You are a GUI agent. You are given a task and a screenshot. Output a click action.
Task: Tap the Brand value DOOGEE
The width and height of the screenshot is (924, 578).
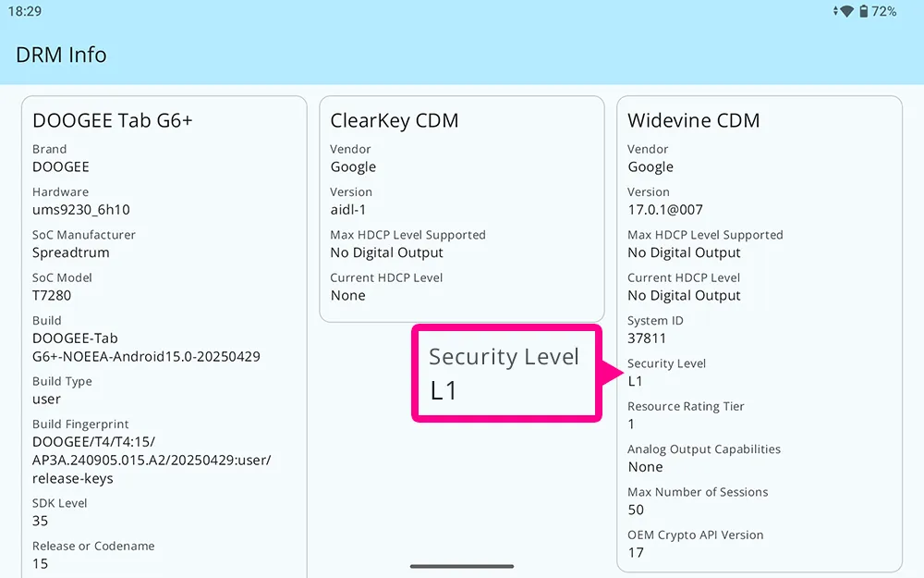tap(61, 166)
